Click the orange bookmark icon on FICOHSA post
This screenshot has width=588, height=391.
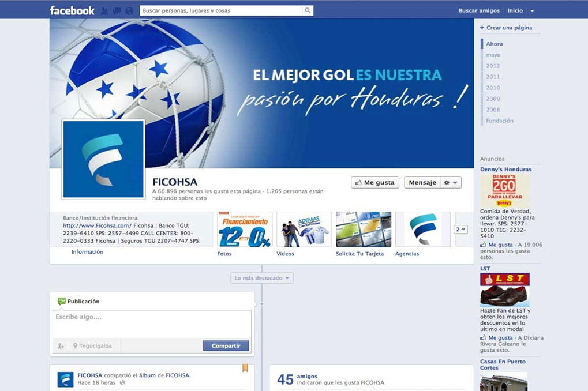[x=245, y=368]
